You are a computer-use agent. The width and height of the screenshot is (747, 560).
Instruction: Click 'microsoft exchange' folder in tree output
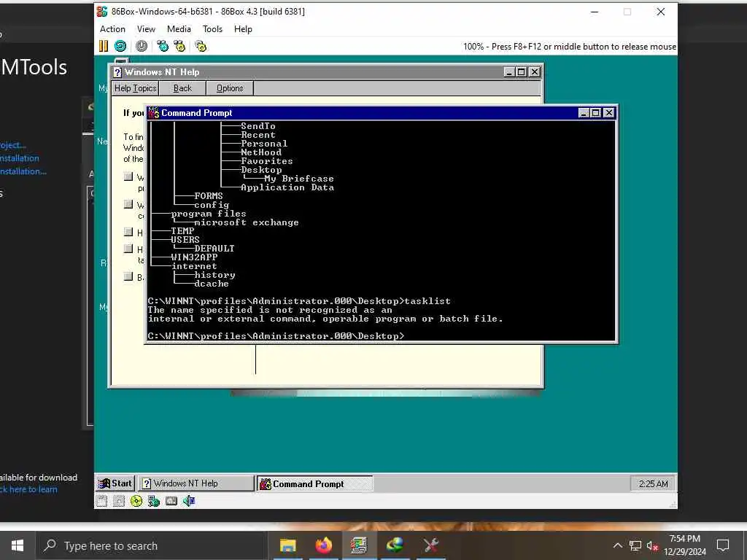click(247, 222)
